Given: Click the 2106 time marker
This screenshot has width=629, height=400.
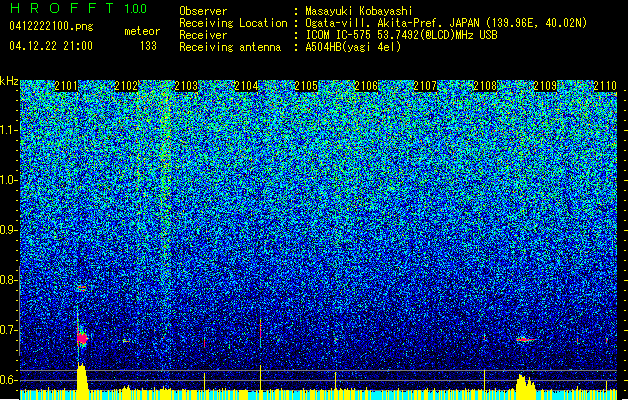Looking at the screenshot, I should [x=366, y=86].
